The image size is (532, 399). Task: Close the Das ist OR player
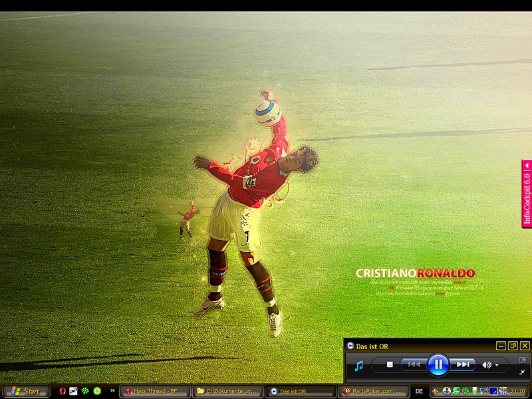(525, 346)
